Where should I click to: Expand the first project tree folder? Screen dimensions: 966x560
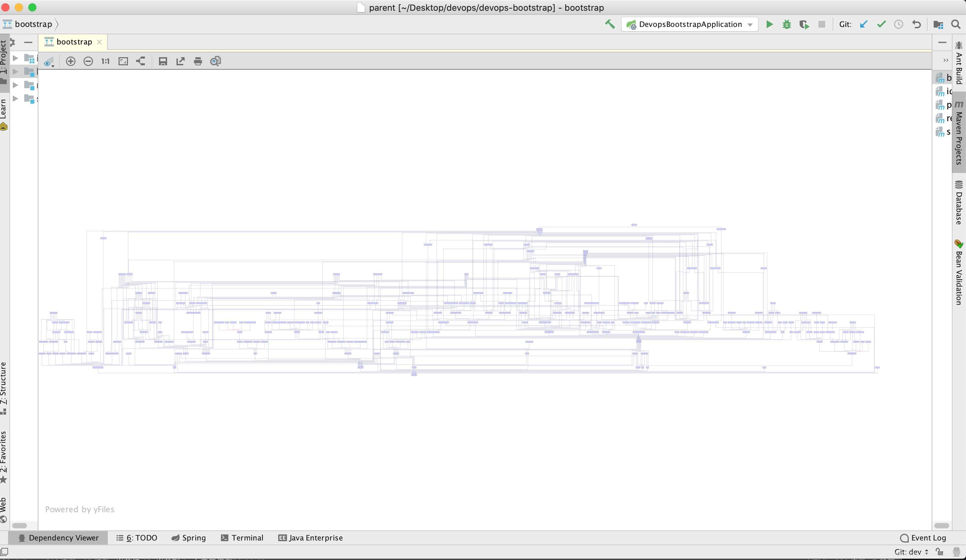click(15, 58)
